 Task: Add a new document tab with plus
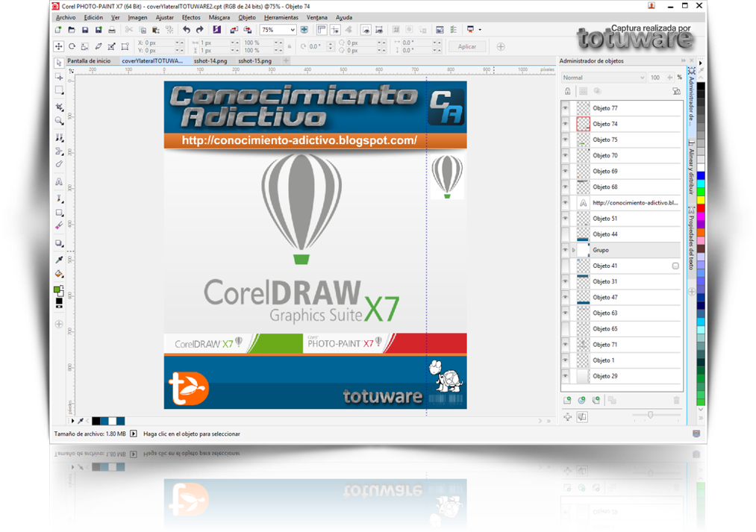286,60
